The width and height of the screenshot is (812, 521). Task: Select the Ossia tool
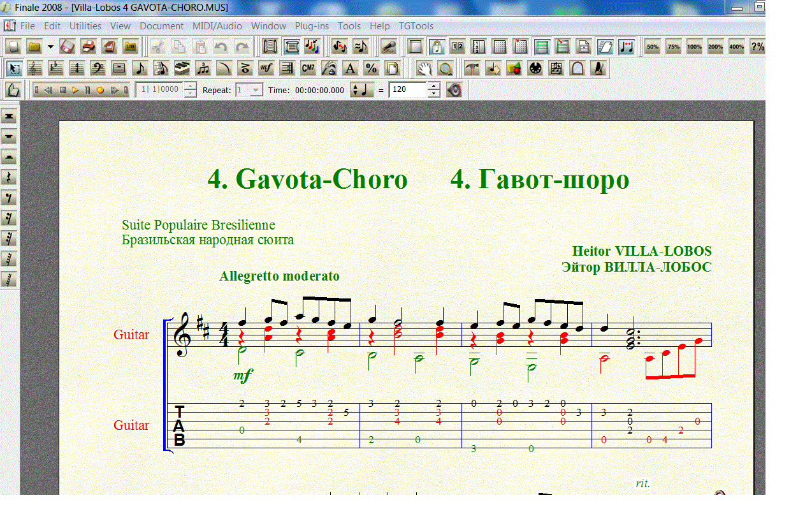pos(556,68)
